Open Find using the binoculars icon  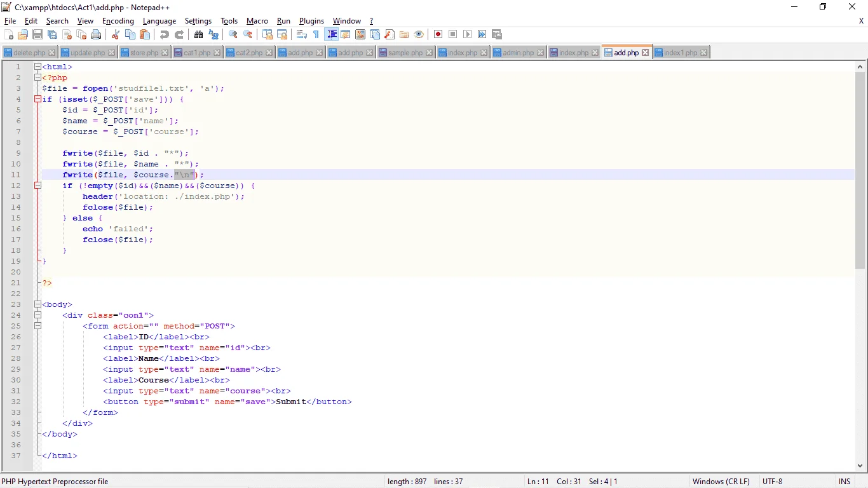click(x=199, y=34)
